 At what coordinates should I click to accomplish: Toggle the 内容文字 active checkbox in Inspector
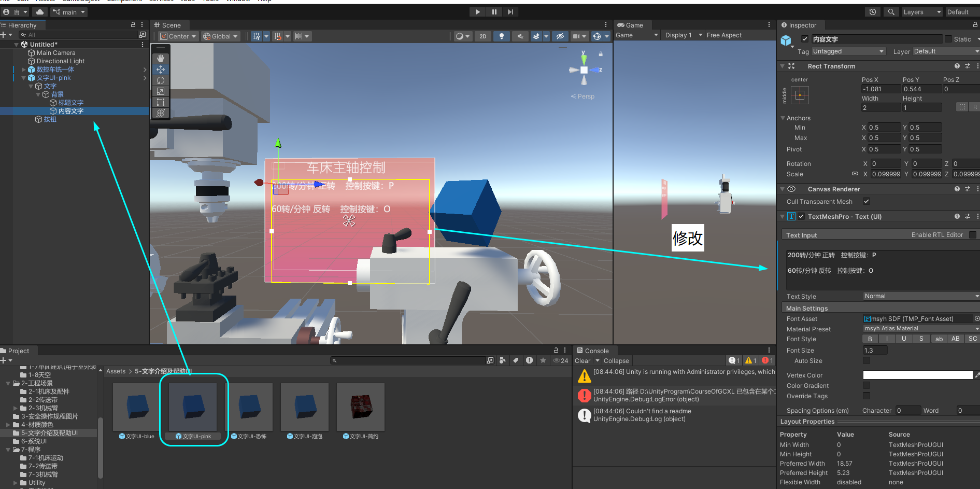coord(804,39)
